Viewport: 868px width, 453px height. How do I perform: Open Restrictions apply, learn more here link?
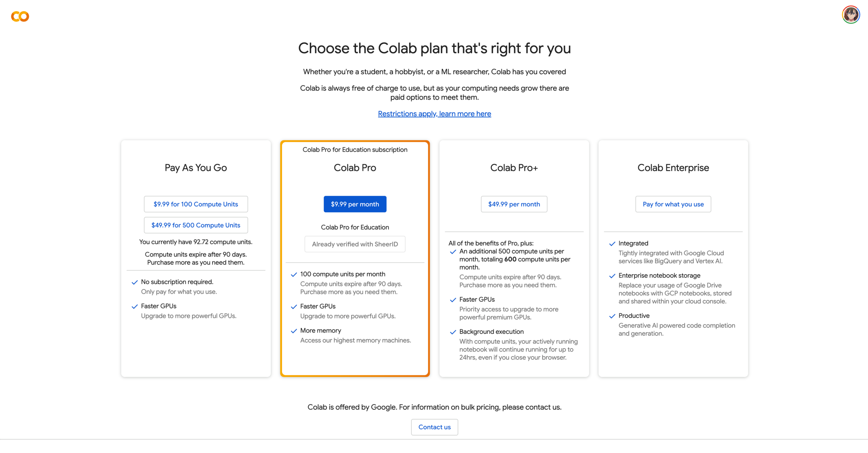[434, 114]
